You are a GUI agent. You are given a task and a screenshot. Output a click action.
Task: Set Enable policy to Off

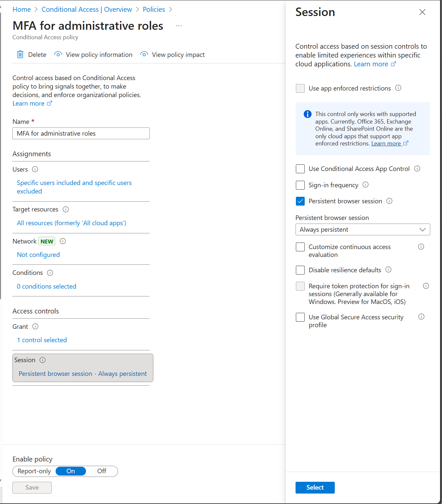click(102, 471)
